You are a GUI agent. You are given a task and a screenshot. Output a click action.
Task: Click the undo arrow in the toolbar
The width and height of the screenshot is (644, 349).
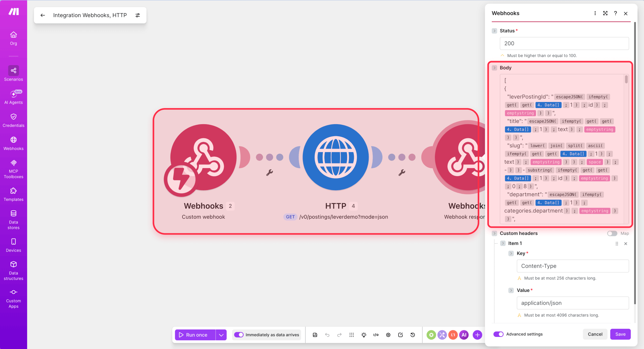[x=327, y=335]
